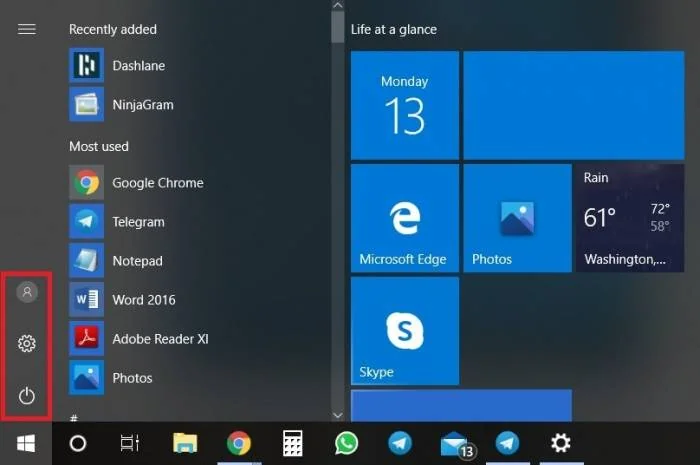The image size is (700, 465).
Task: Click scroll-up arrow of the app list
Action: (x=338, y=5)
